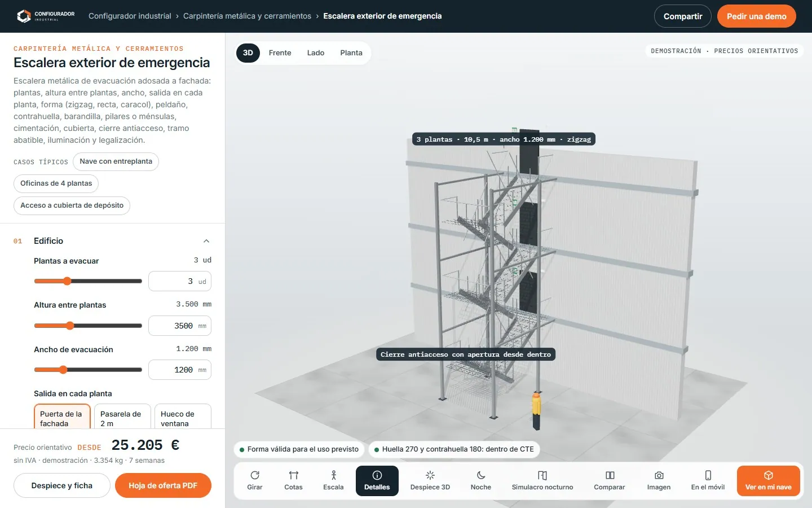
Task: Switch on Noche moon mode
Action: coord(481,481)
